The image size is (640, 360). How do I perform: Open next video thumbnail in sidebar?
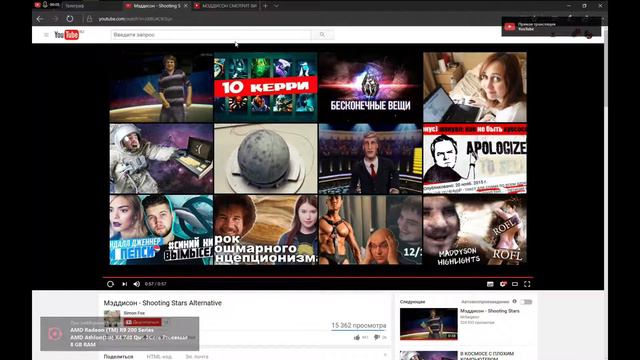pos(429,324)
